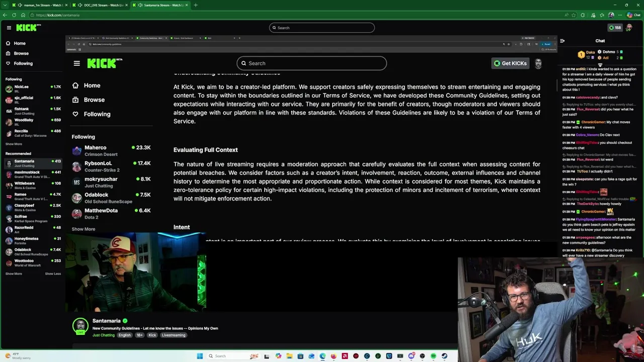Click the Santamaria streamer avatar
The width and height of the screenshot is (644, 362).
tap(80, 326)
